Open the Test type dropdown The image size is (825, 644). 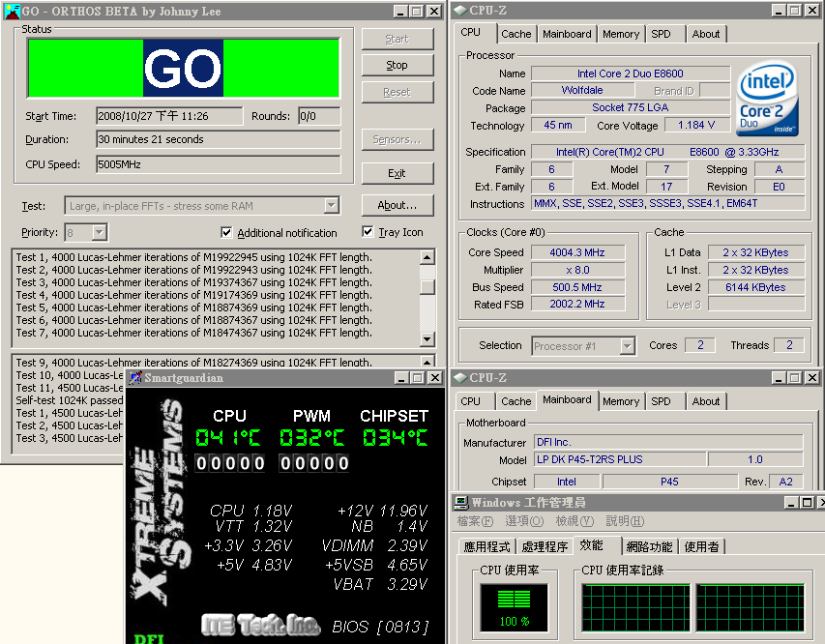pyautogui.click(x=331, y=205)
